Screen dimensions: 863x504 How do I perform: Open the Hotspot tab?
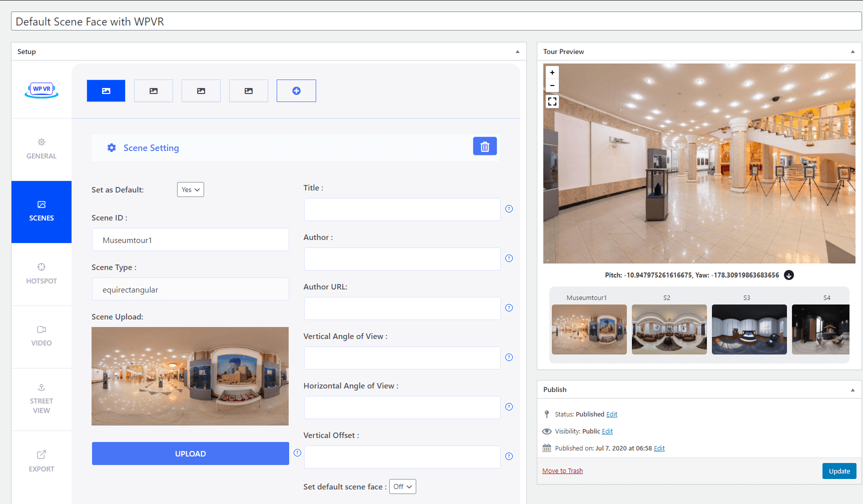coord(42,274)
